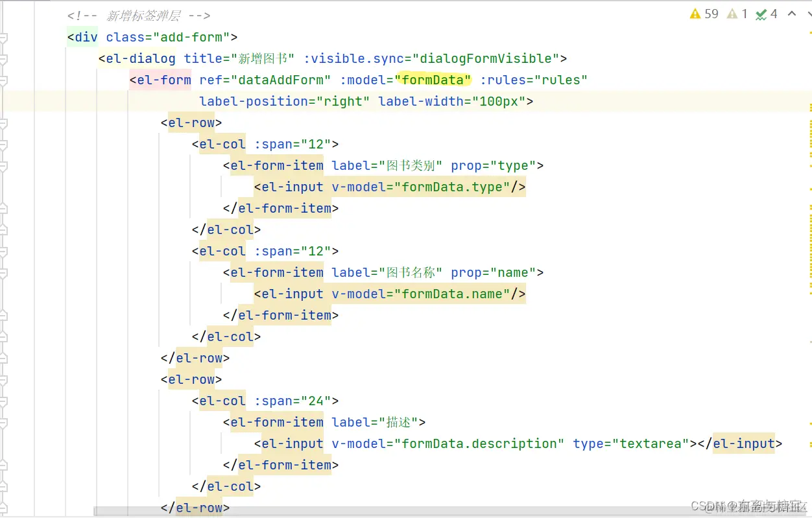Collapse the el-dialog block in the gutter

pos(3,59)
